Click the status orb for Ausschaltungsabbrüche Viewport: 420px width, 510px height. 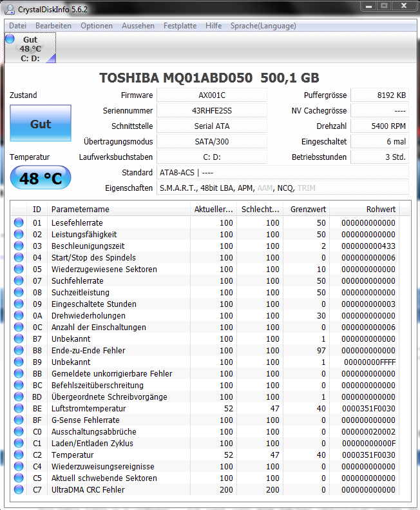click(19, 431)
